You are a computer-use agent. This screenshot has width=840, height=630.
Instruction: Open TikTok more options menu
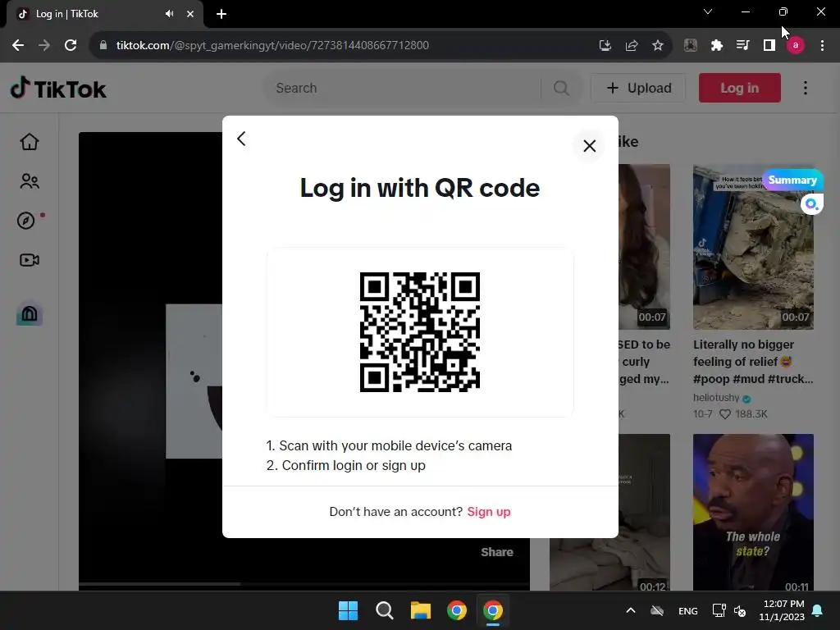tap(806, 88)
